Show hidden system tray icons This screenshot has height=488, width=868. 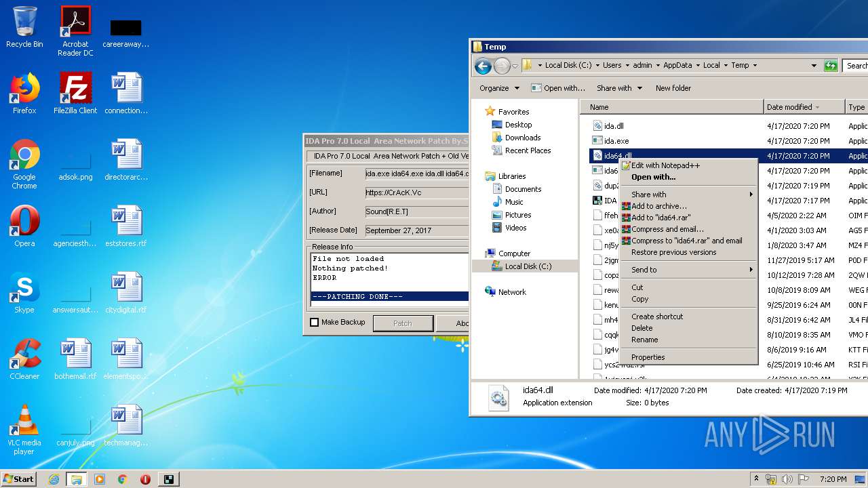[x=755, y=479]
